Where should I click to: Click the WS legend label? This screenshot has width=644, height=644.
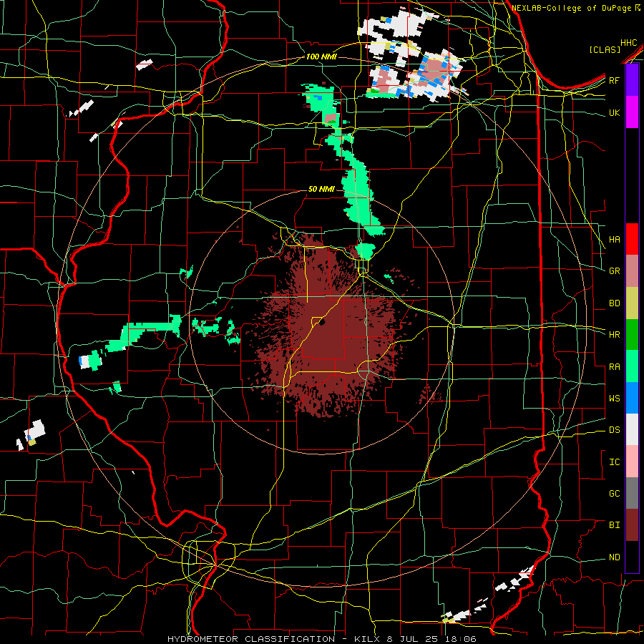click(x=615, y=399)
